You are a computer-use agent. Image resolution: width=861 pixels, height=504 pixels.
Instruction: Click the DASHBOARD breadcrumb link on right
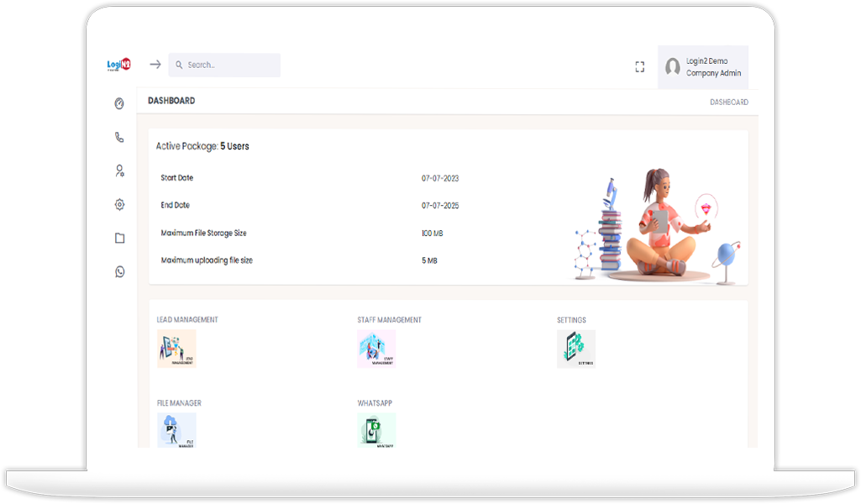point(728,102)
